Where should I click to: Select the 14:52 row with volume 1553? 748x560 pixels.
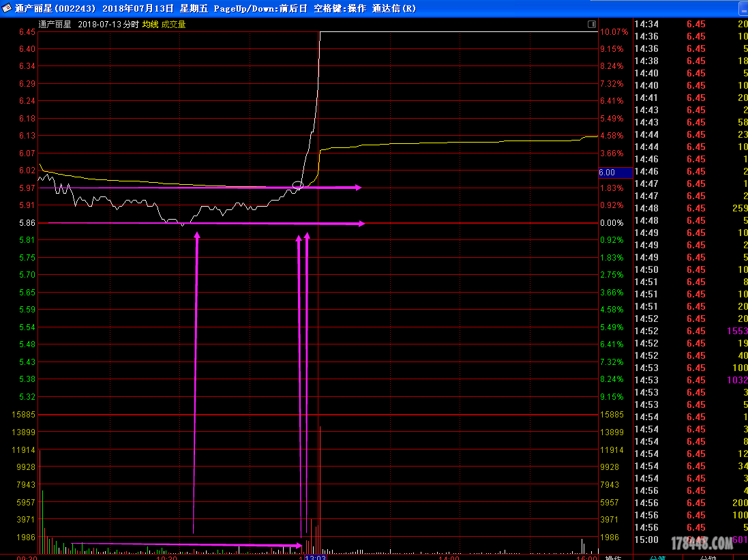point(691,331)
